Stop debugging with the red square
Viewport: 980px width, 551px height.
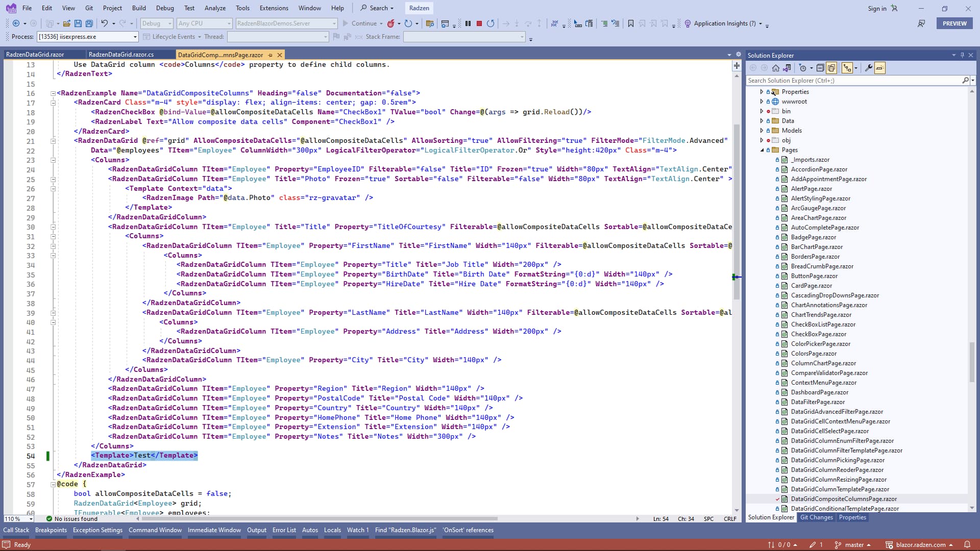click(x=479, y=23)
